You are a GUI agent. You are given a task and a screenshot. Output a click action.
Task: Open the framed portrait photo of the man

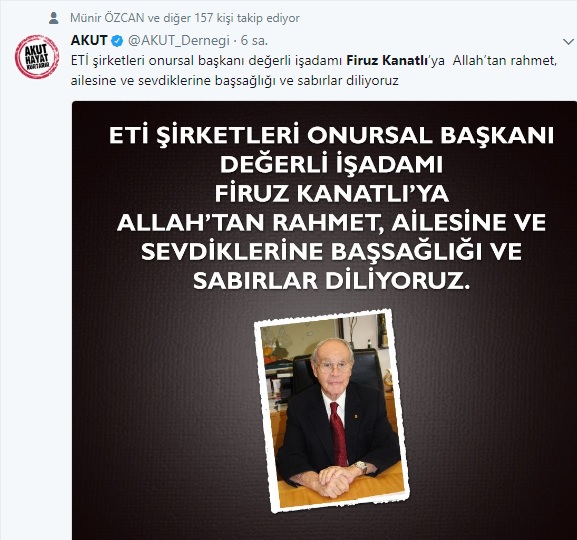click(332, 412)
